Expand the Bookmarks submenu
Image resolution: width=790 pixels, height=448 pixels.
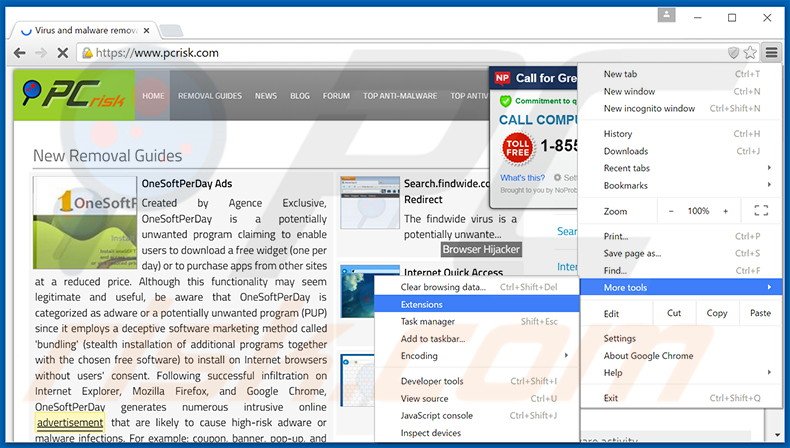(681, 185)
